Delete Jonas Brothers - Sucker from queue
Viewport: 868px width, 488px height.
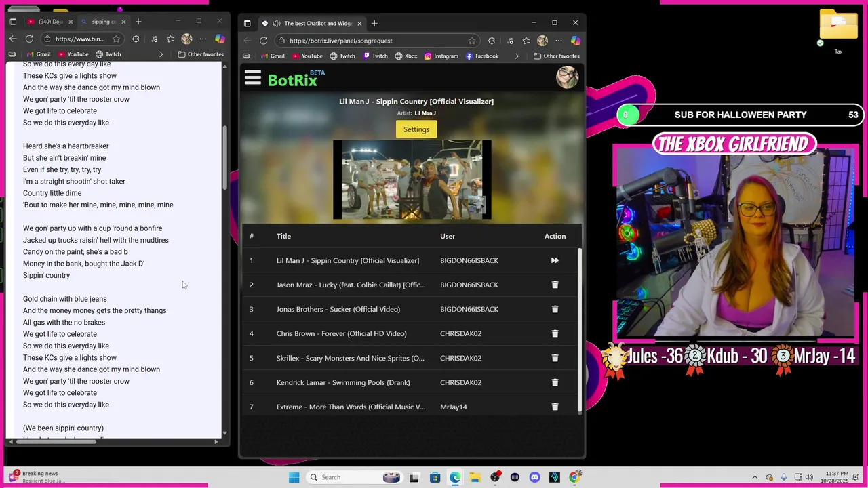coord(555,309)
